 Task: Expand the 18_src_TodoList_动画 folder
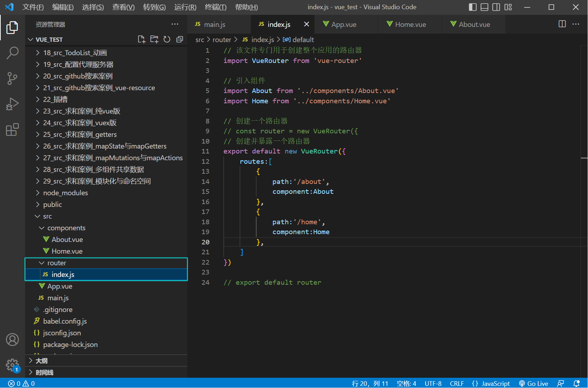106,53
